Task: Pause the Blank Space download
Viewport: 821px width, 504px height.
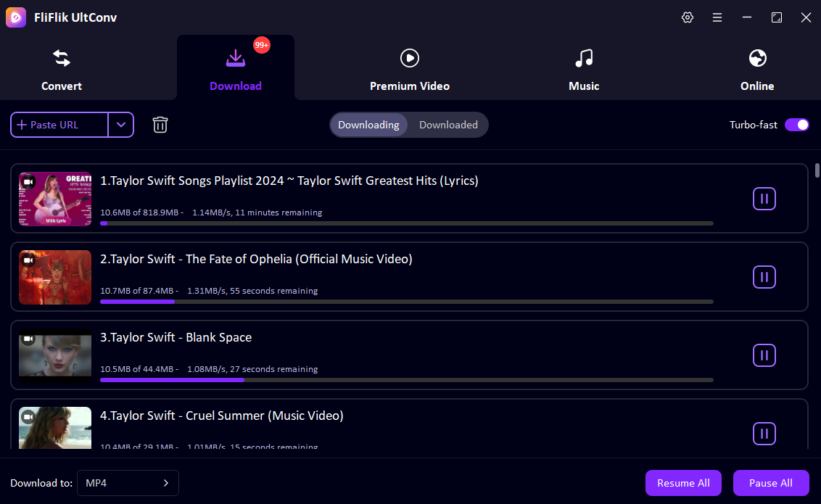Action: point(764,355)
